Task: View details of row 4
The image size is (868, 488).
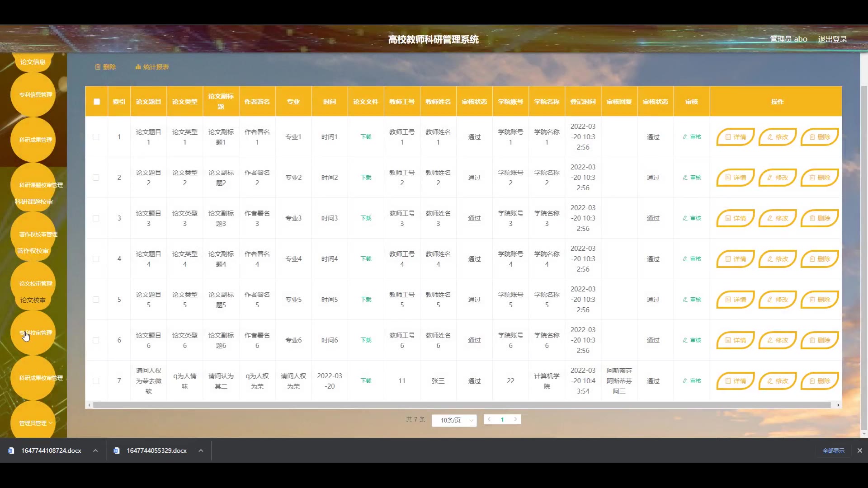Action: point(735,259)
